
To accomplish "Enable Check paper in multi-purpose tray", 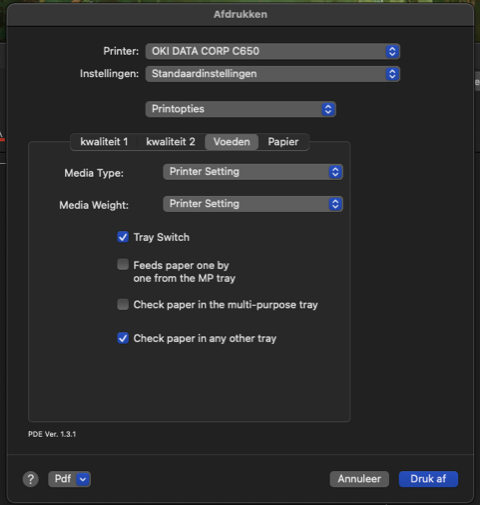I will tap(123, 304).
